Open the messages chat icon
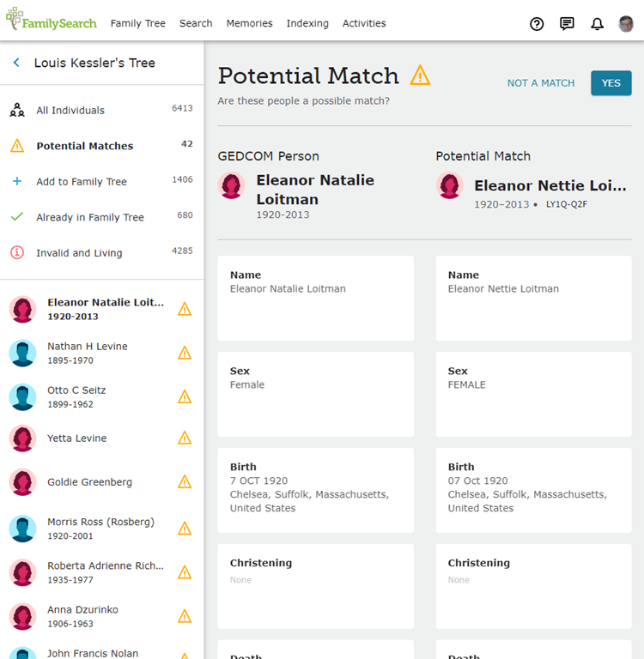 pos(567,23)
